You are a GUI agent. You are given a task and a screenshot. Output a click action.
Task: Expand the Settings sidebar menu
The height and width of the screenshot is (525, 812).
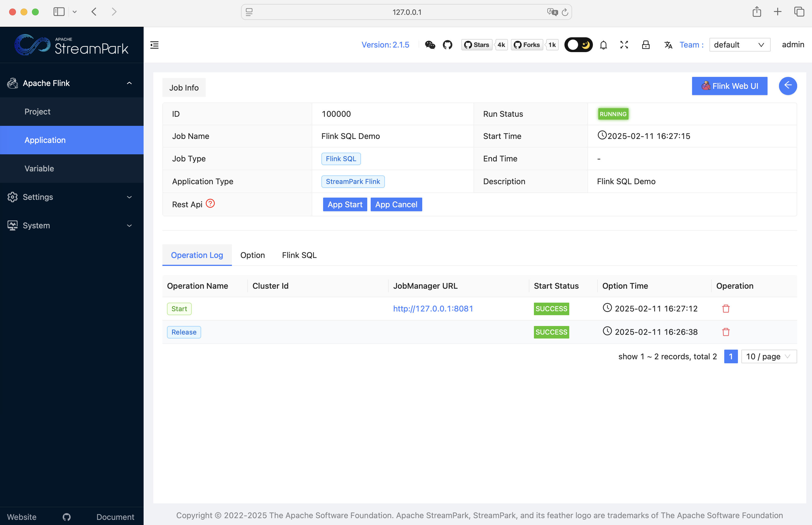coord(72,197)
